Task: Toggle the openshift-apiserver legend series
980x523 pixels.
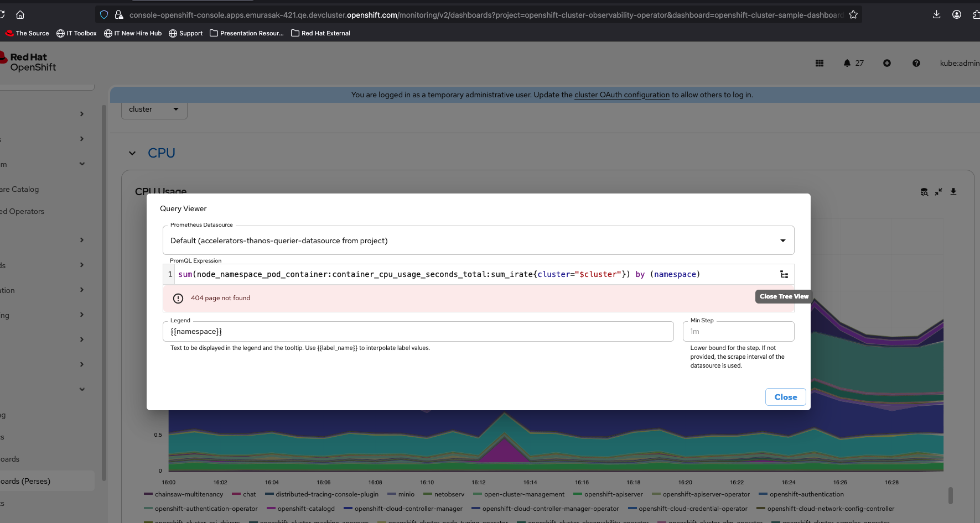Action: point(613,495)
